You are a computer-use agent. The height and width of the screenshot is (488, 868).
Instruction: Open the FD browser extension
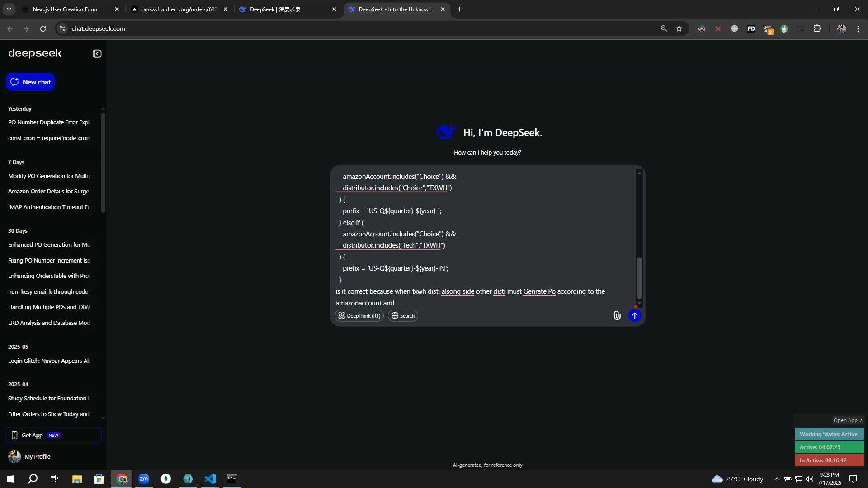[x=751, y=28]
